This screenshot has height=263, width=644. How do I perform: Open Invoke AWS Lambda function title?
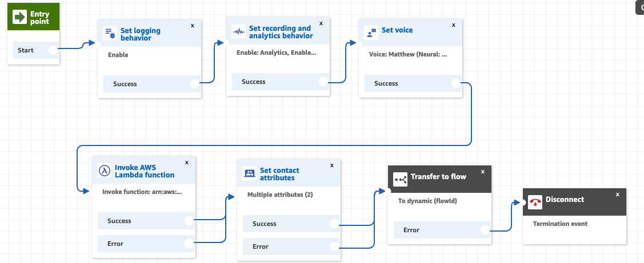(x=145, y=171)
